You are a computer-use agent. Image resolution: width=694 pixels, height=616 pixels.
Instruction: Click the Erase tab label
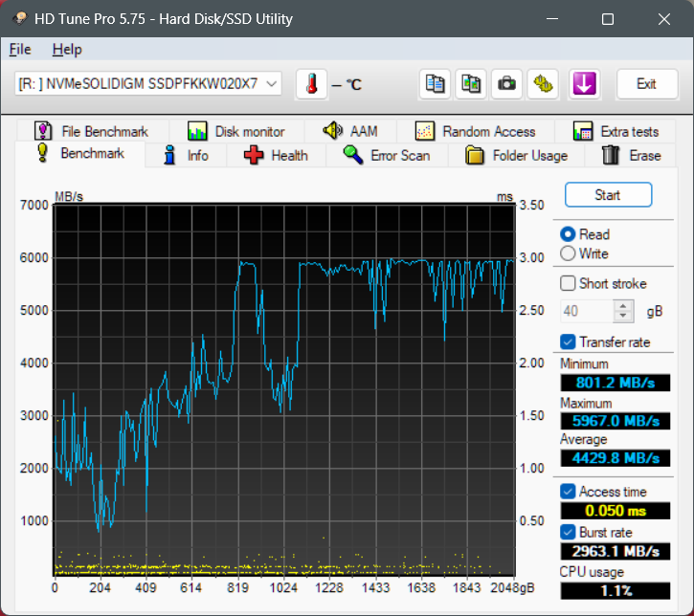point(645,155)
